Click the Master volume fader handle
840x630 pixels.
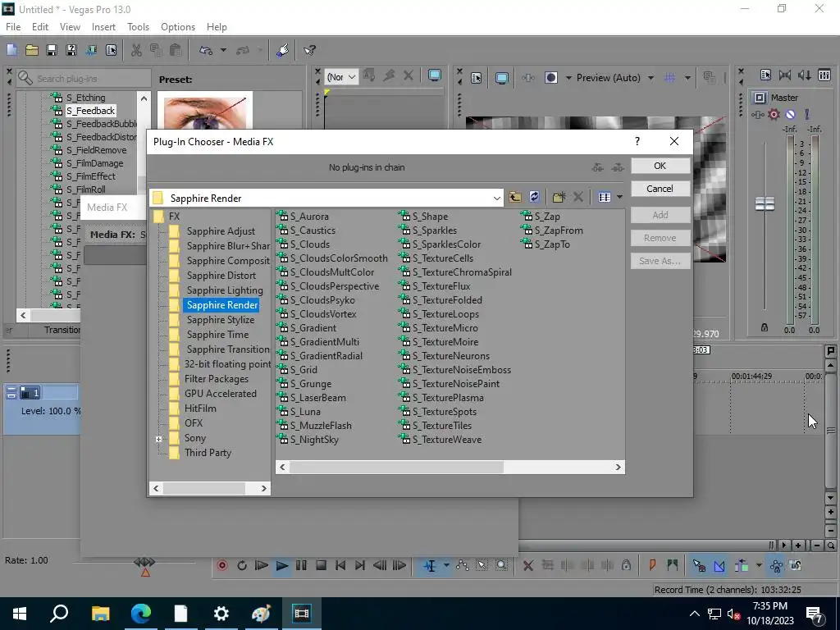[765, 203]
